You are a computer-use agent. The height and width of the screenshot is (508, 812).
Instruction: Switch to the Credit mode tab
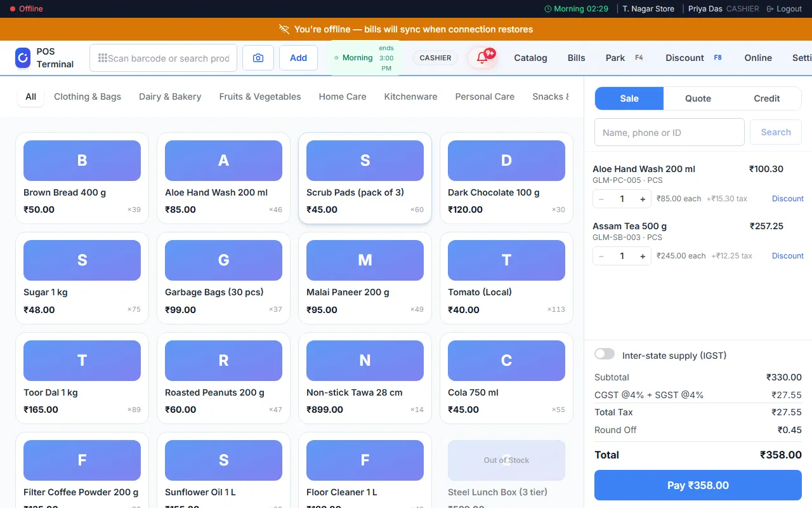767,98
